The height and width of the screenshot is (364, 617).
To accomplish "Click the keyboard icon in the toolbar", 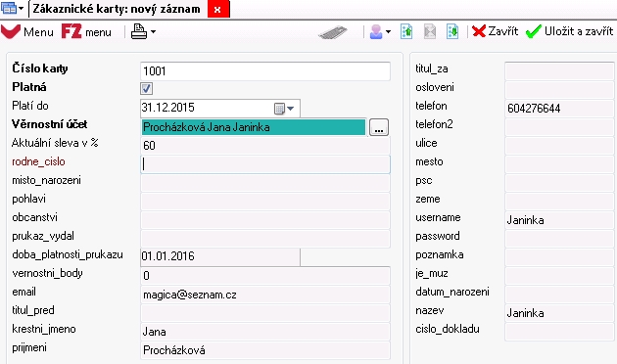I will 333,32.
